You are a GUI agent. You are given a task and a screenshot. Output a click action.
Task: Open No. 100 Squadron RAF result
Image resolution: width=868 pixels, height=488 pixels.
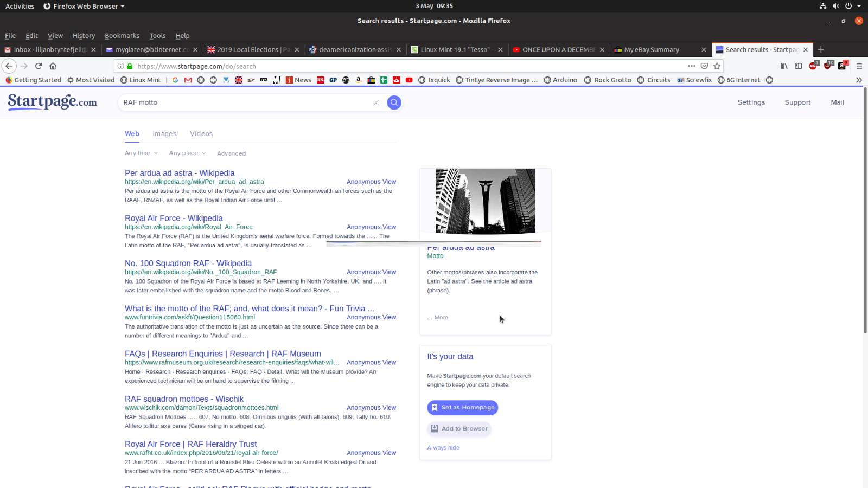pyautogui.click(x=188, y=264)
